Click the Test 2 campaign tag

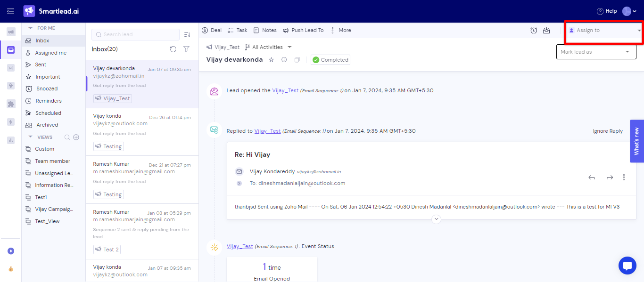pos(107,249)
